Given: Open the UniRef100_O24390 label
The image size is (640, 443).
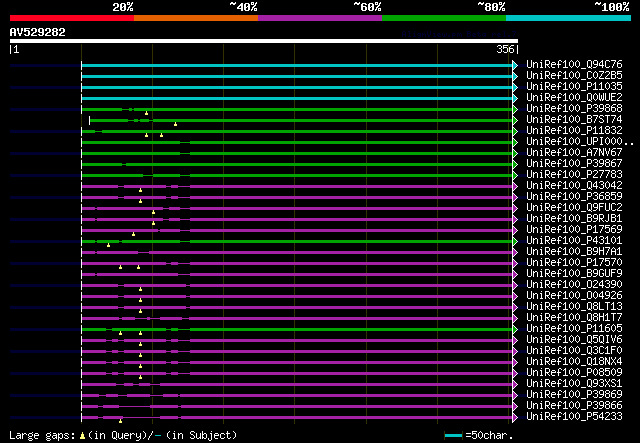Looking at the screenshot, I should click(x=574, y=285).
